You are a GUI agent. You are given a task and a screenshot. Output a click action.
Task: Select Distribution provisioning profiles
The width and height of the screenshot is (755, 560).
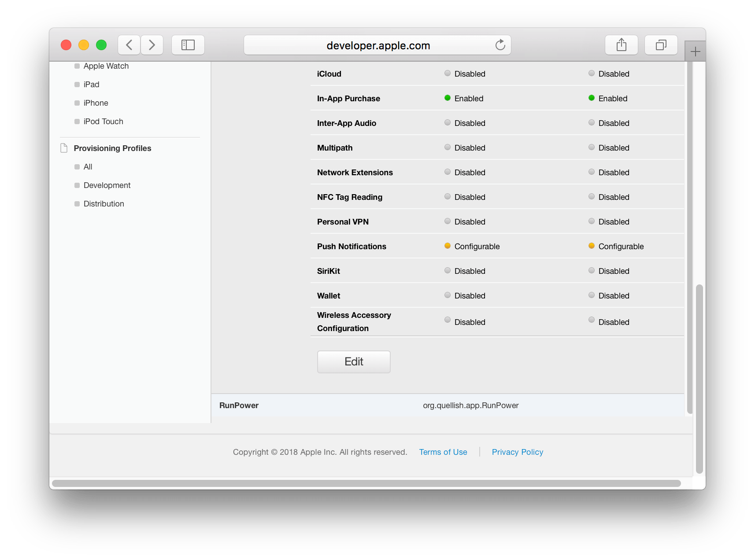pos(104,204)
